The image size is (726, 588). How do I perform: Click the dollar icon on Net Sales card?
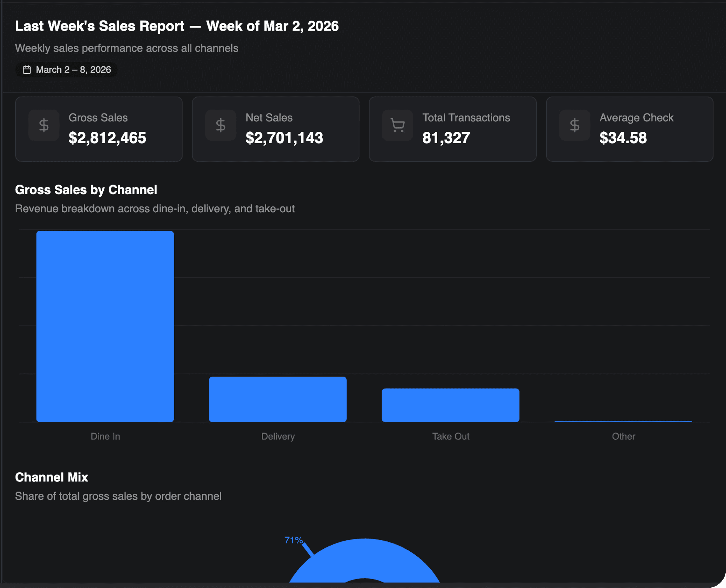[x=220, y=125]
